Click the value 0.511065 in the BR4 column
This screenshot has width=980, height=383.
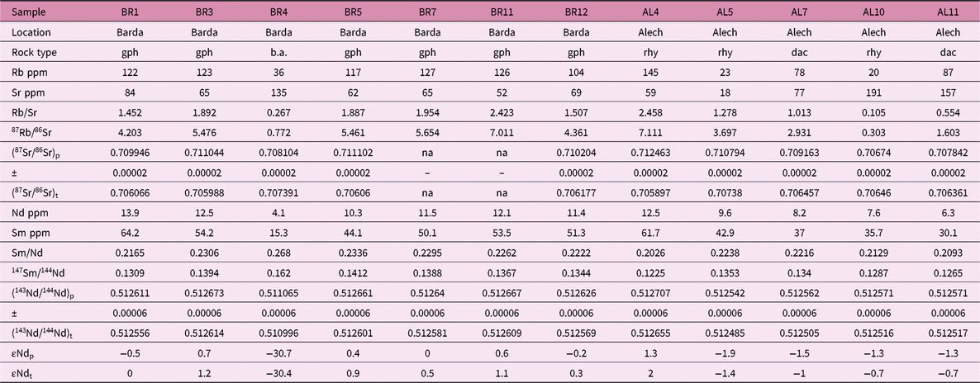[x=278, y=291]
